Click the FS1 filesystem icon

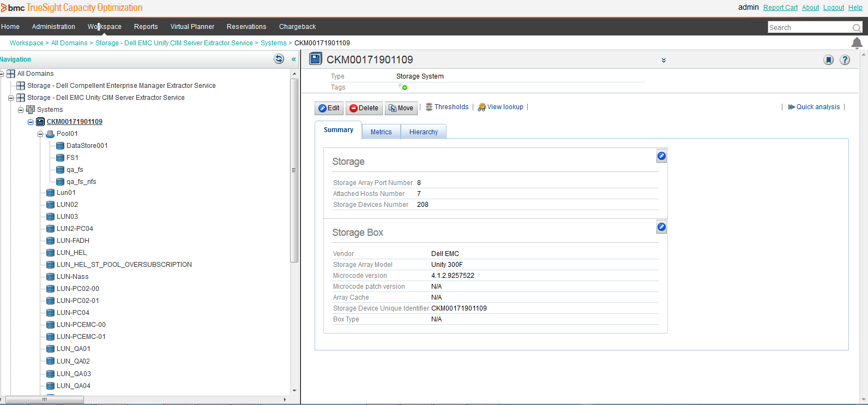(61, 158)
